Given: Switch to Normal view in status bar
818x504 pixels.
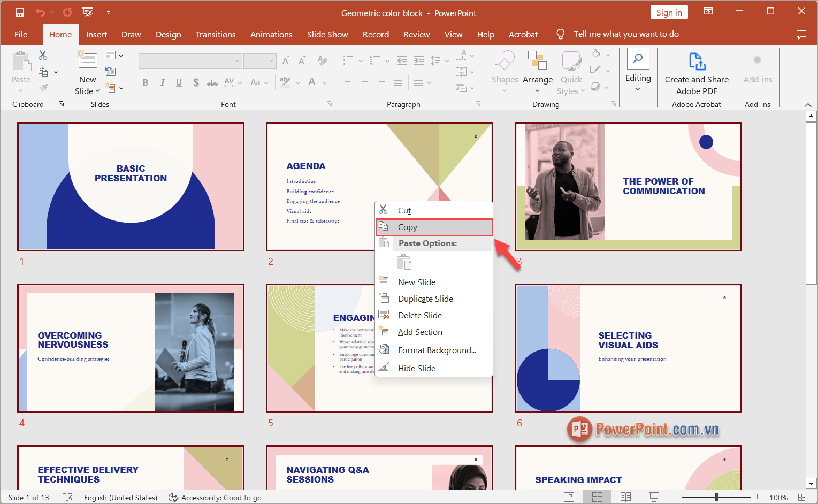Looking at the screenshot, I should [x=569, y=497].
